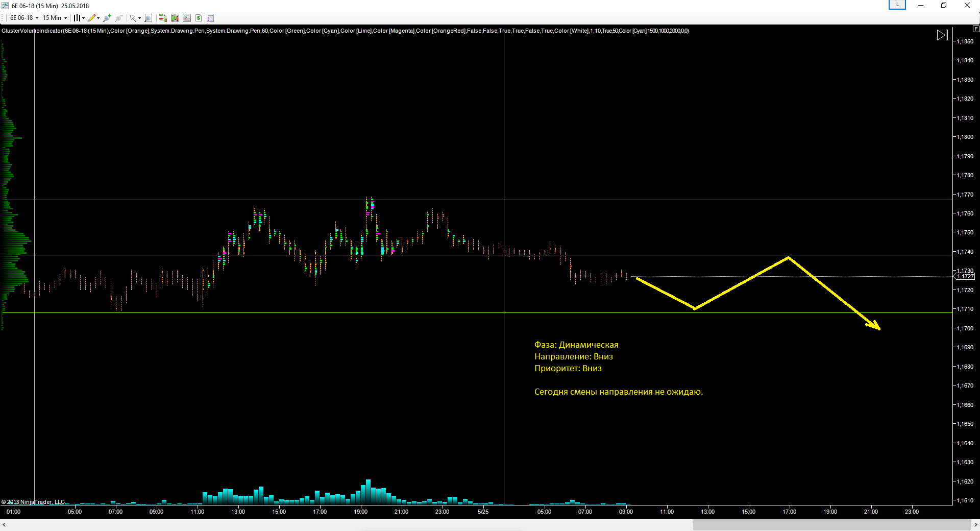This screenshot has height=531, width=980.
Task: Open the Indicators line-chart icon
Action: tap(187, 18)
